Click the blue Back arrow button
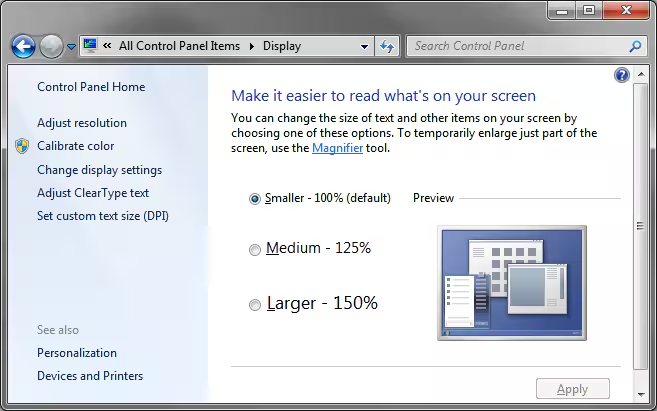Image resolution: width=657 pixels, height=411 pixels. 23,47
